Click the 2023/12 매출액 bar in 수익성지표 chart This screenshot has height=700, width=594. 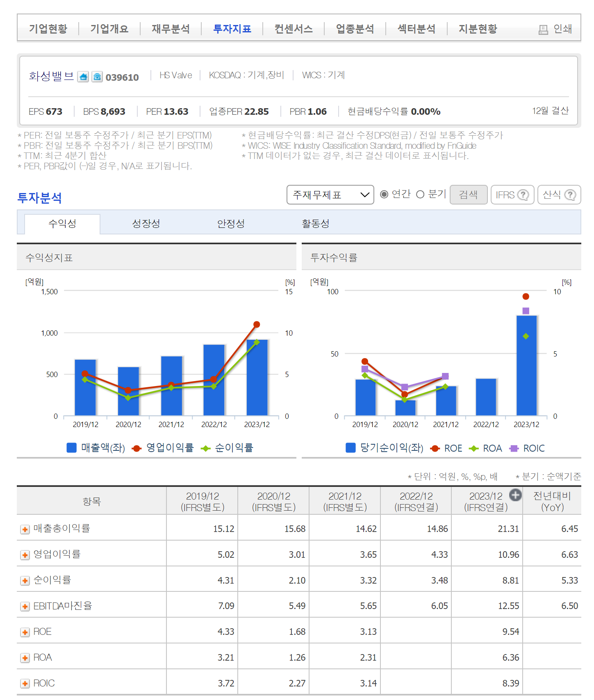point(257,377)
